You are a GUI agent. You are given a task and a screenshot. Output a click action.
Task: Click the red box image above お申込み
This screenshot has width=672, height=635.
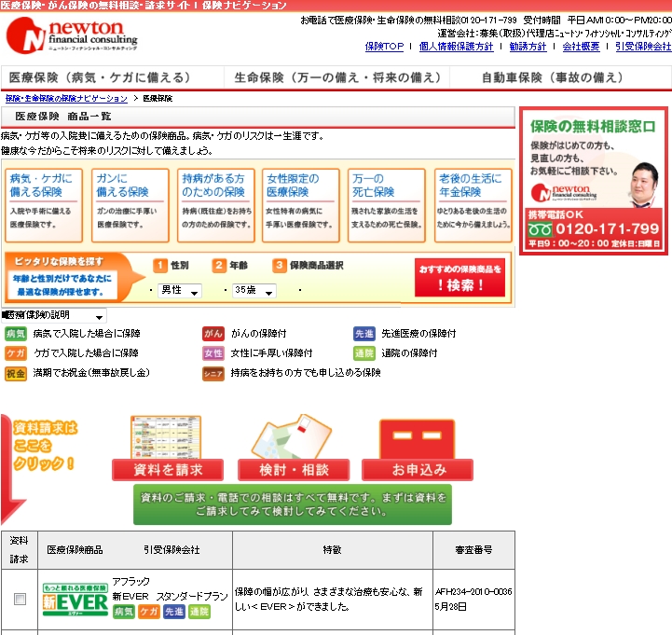417,439
